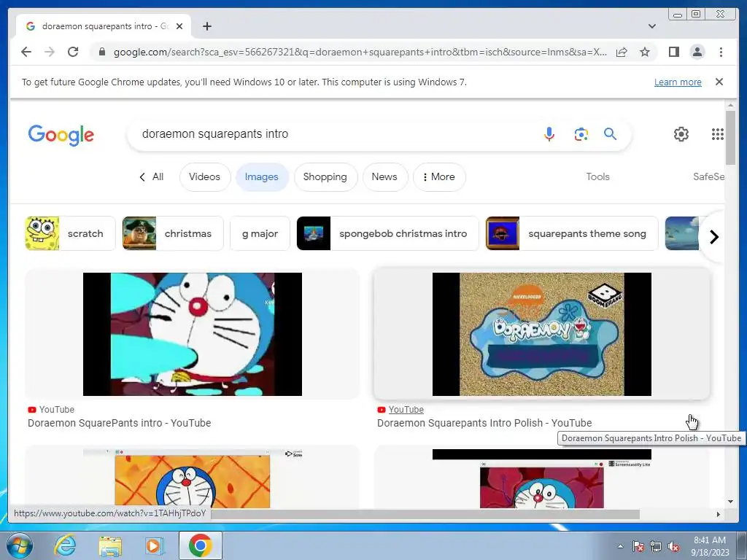Filter results by christmas chip
Image resolution: width=747 pixels, height=560 pixels.
[172, 233]
